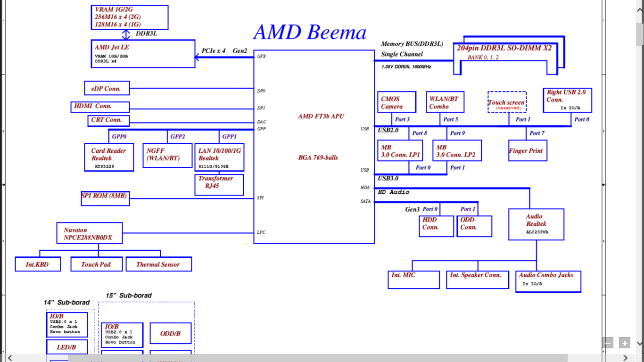Select the Card Reader Realtek block
The width and height of the screenshot is (644, 362).
109,157
